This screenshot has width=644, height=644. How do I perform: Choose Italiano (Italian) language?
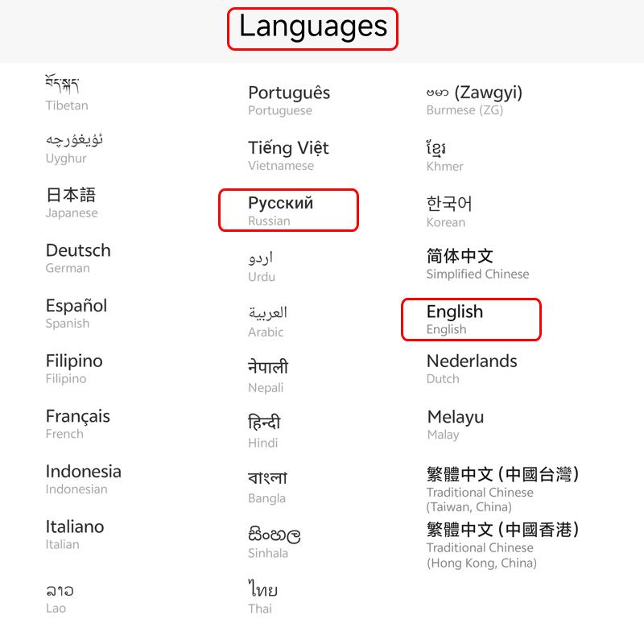[x=75, y=535]
